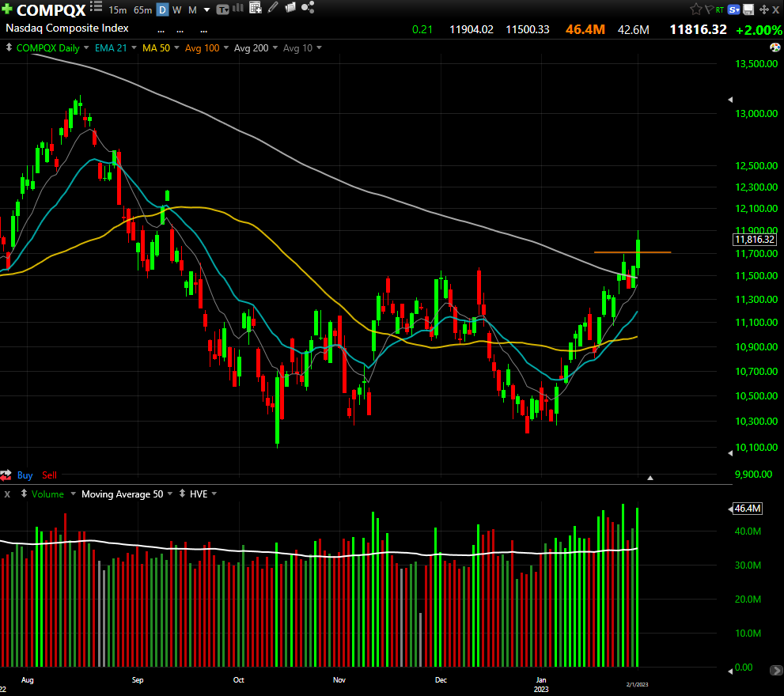
Task: Click the green 0.21 value
Action: 422,29
